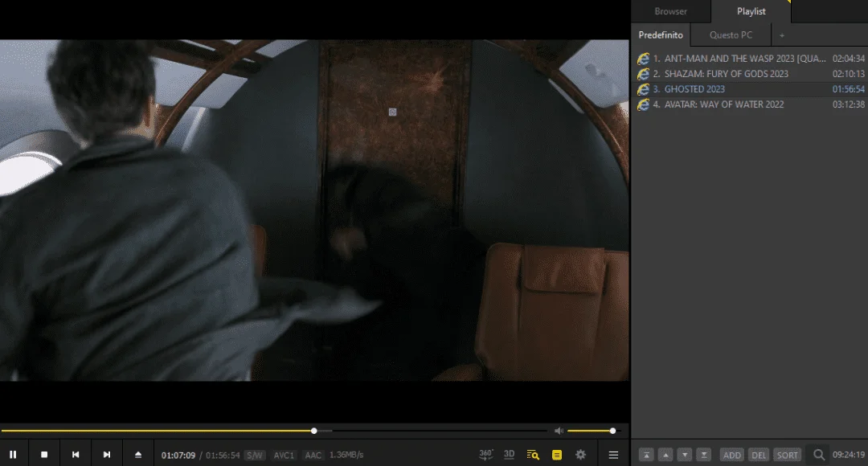Click the 1.36MB/s bitrate readout
868x466 pixels.
click(346, 455)
